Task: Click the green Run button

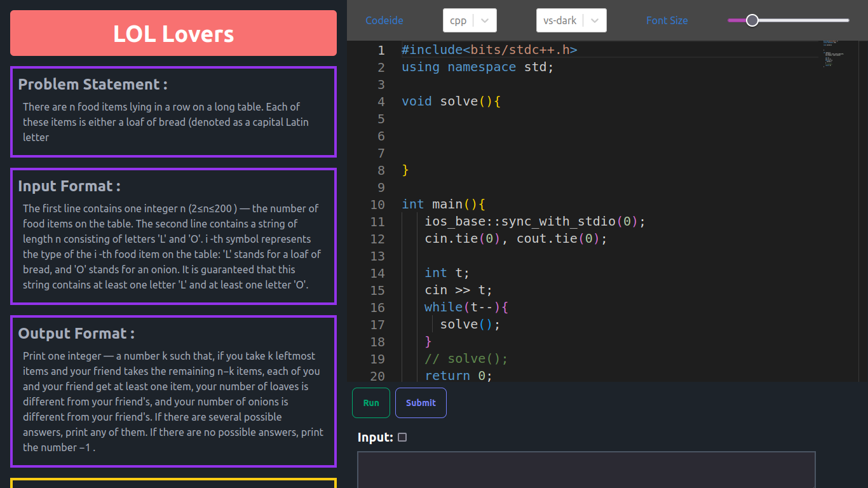Action: (x=371, y=403)
